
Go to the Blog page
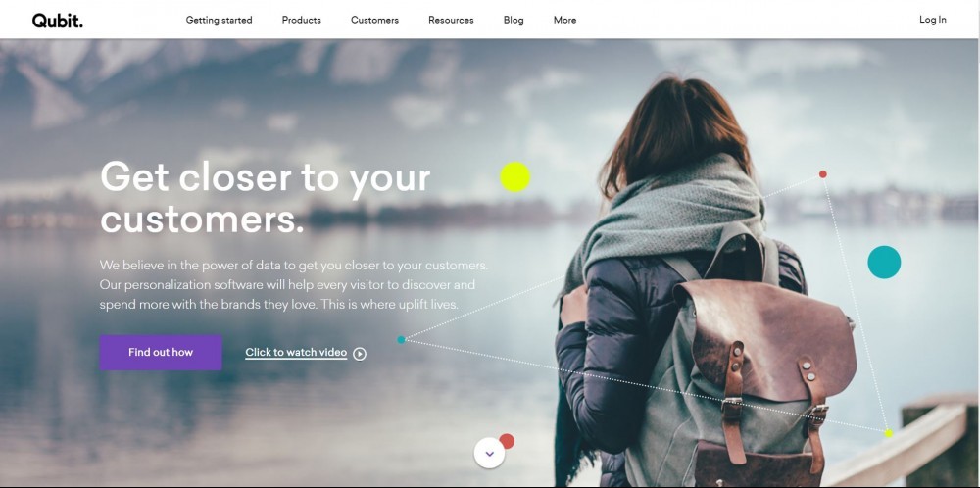[x=514, y=20]
